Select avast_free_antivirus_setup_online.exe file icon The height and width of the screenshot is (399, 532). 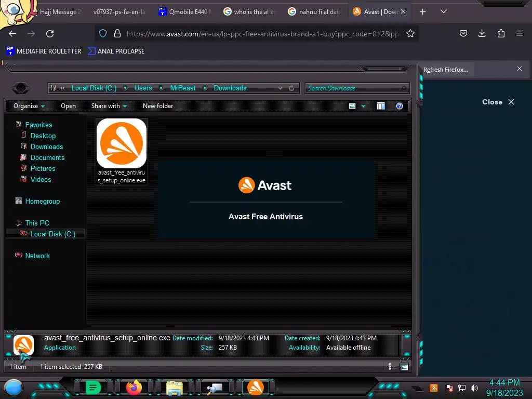[x=122, y=151]
